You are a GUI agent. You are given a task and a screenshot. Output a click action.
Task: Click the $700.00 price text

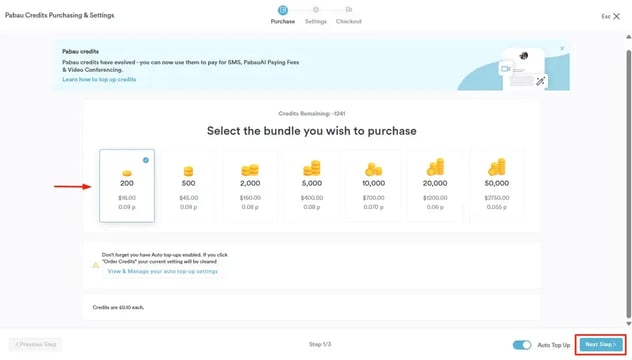373,198
